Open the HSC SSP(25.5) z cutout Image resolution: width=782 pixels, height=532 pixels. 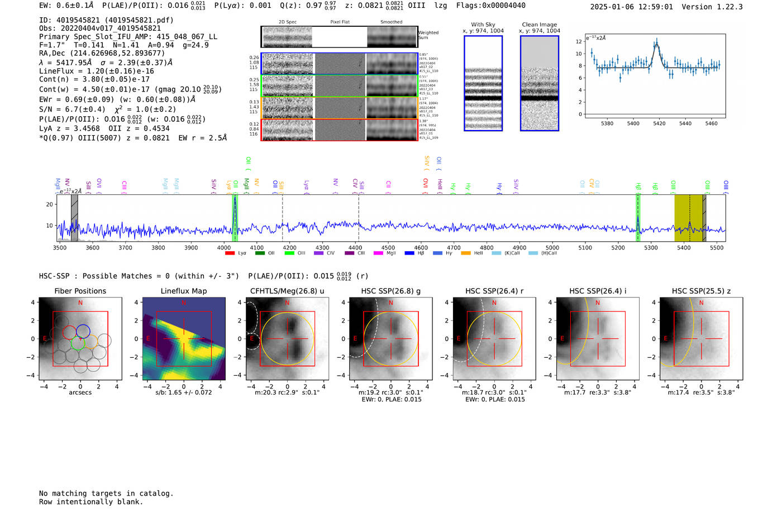(x=702, y=339)
